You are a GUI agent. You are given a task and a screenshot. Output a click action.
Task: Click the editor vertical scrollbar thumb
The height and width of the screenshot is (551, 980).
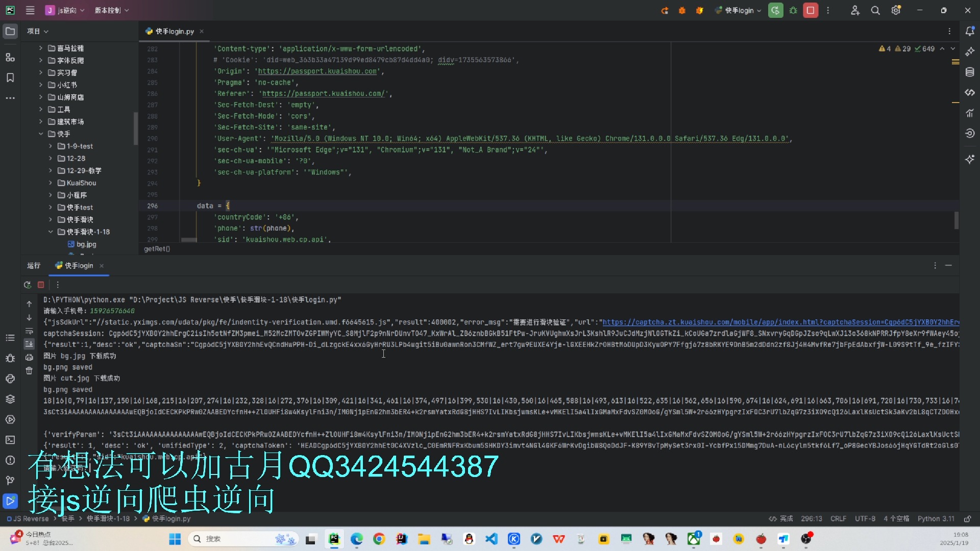(956, 220)
